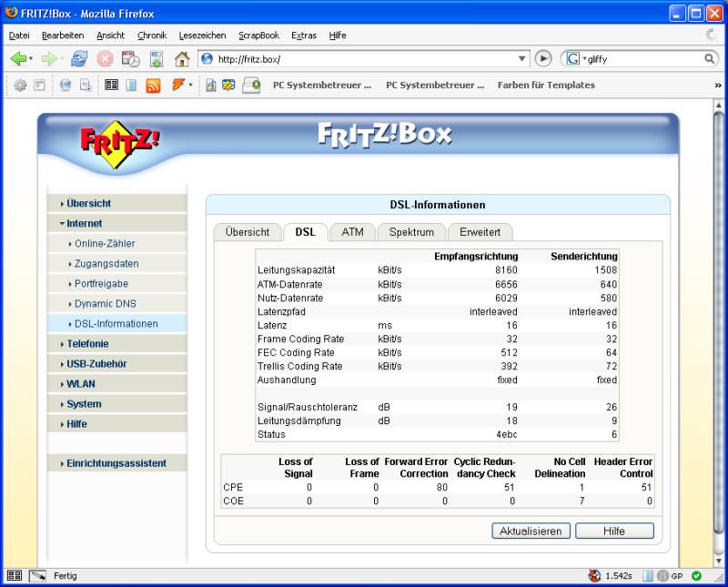The width and height of the screenshot is (728, 587).
Task: Collapse the Internet sidebar section
Action: (117, 223)
